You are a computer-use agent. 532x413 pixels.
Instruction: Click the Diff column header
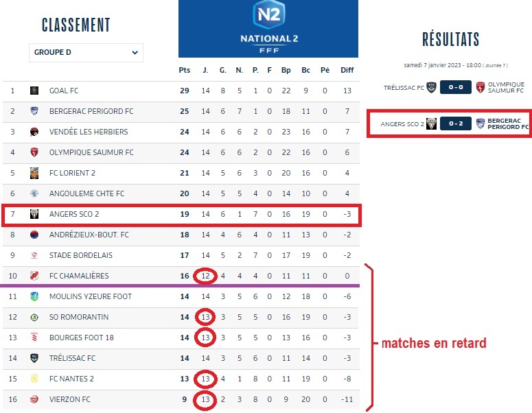point(347,70)
